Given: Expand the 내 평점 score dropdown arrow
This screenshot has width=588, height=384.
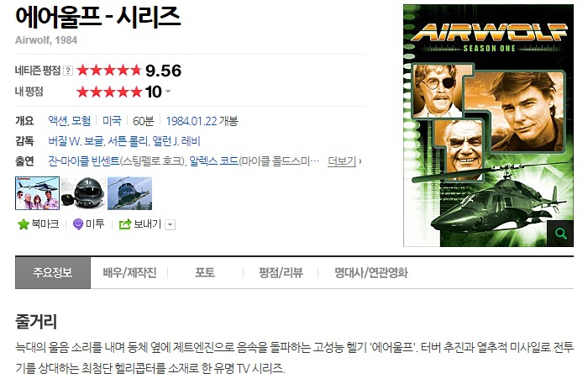Looking at the screenshot, I should (168, 91).
